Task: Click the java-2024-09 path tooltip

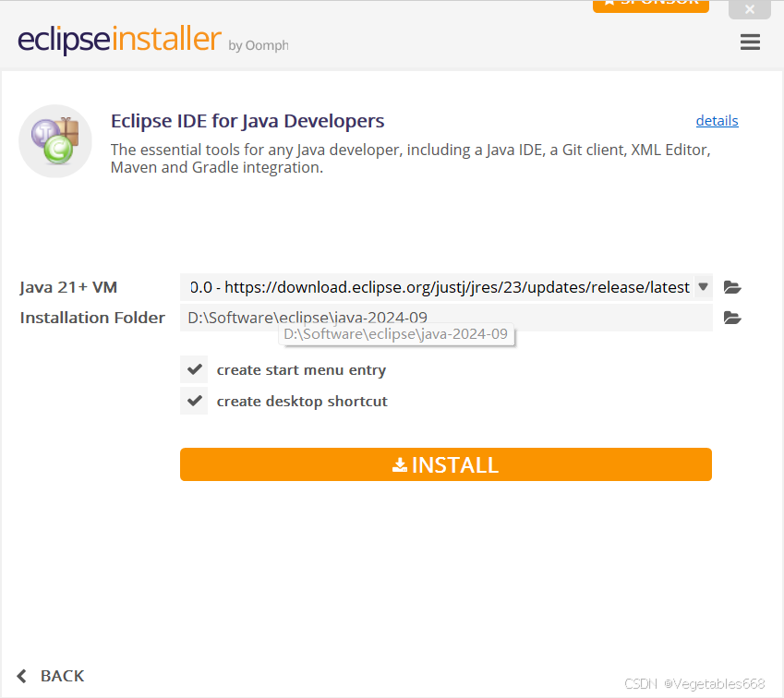Action: [397, 333]
